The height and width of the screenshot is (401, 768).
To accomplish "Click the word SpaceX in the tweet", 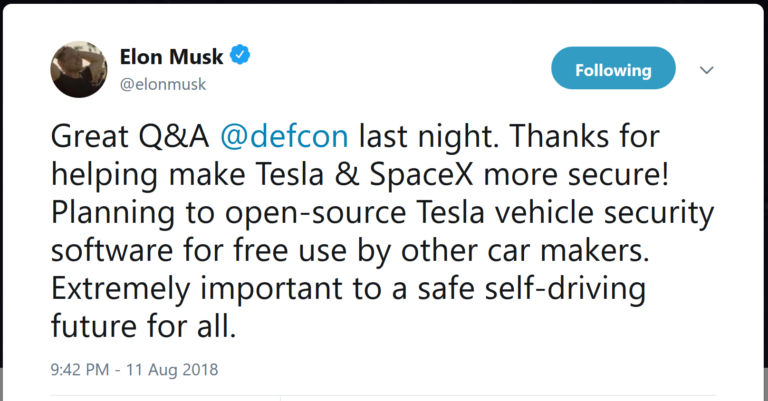I will (422, 174).
